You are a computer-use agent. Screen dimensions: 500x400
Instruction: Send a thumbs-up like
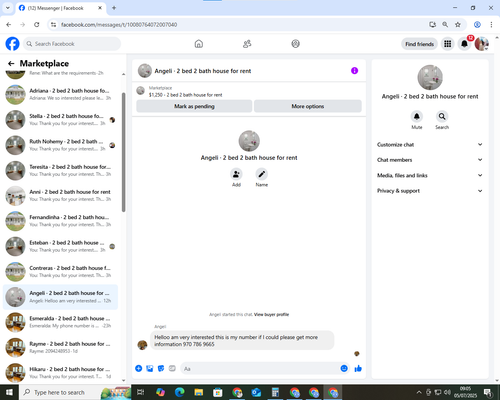click(358, 368)
